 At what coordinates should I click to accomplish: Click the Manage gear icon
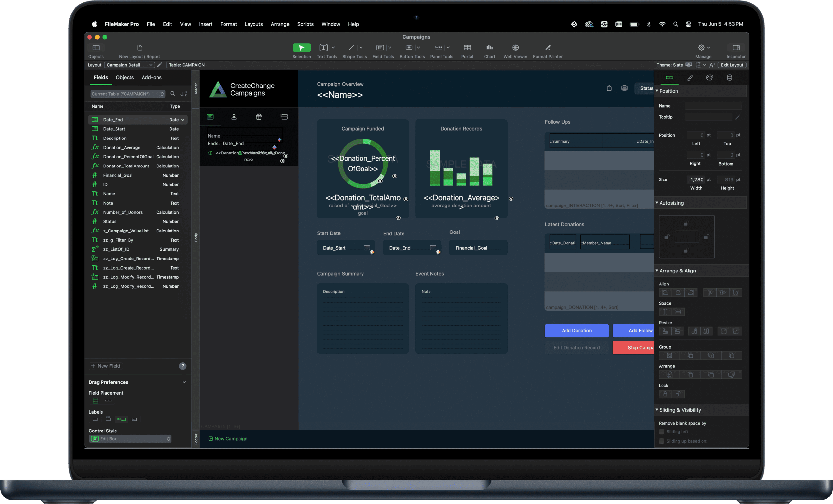point(701,47)
